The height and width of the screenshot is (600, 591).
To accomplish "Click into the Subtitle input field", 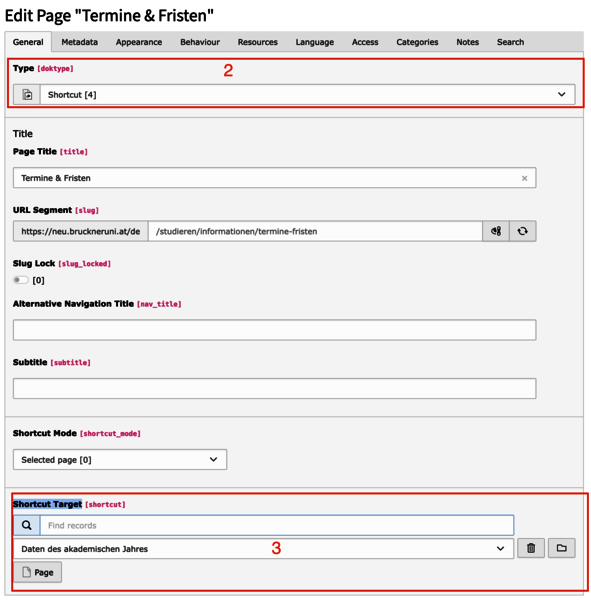I will point(274,388).
